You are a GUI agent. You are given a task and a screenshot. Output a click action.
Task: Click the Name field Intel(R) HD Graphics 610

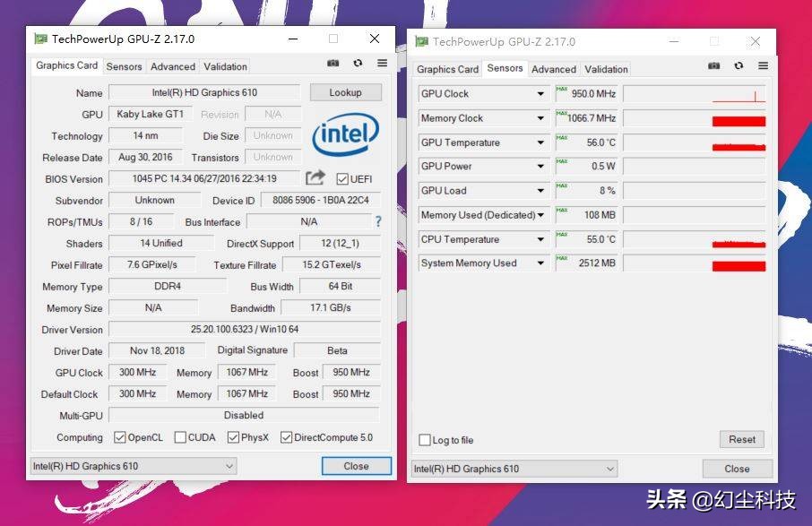pos(204,92)
